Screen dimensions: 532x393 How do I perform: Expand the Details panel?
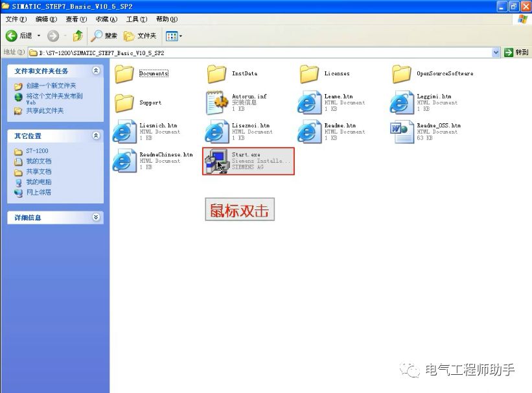96,217
